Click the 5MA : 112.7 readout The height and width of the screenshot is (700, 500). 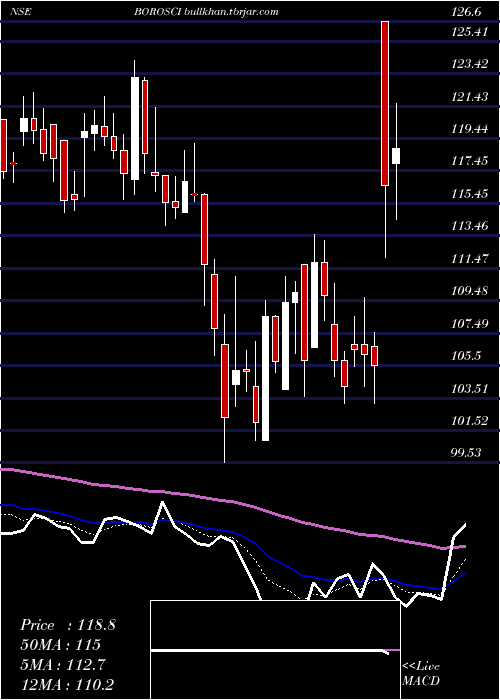(x=63, y=665)
